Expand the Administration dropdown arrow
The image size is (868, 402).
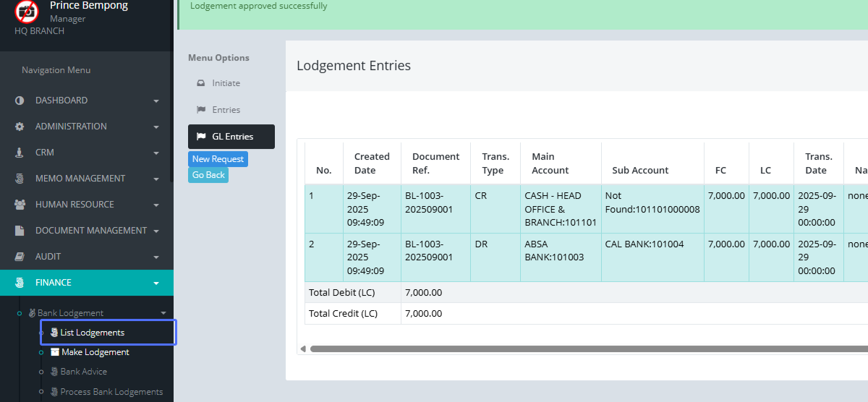click(x=156, y=127)
